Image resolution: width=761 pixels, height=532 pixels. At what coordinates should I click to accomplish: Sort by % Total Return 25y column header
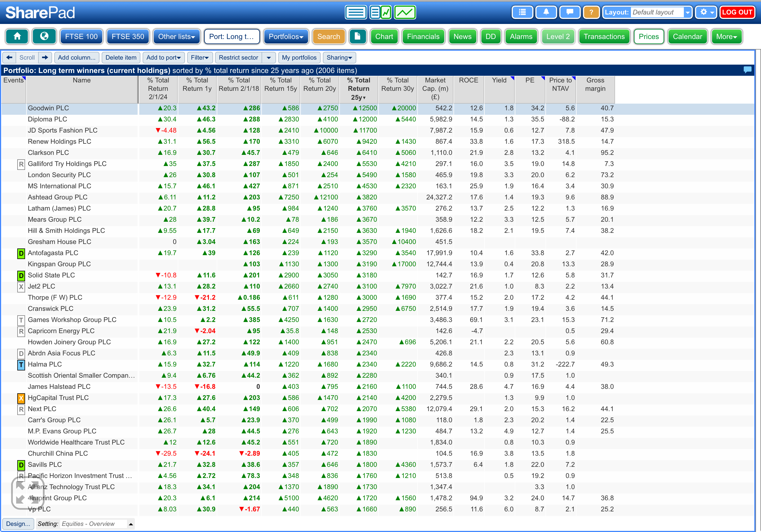point(358,89)
